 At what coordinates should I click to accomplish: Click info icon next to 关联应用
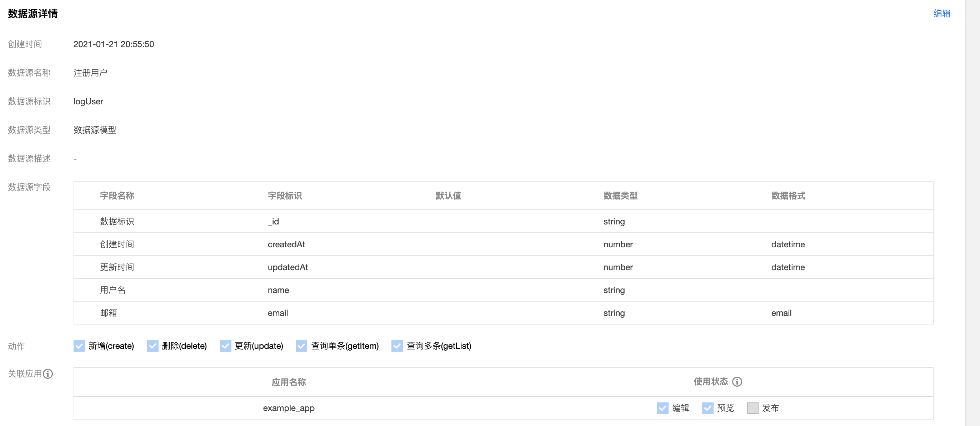(48, 374)
